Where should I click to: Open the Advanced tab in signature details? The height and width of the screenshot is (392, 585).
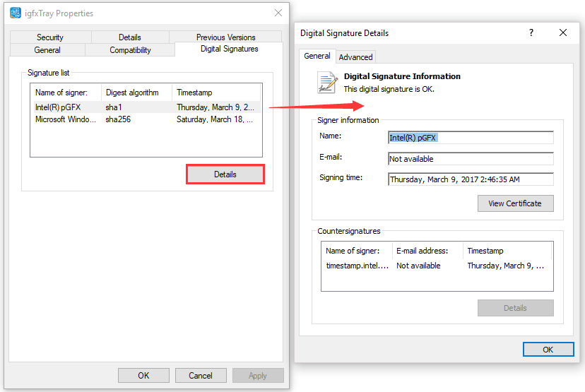[355, 57]
